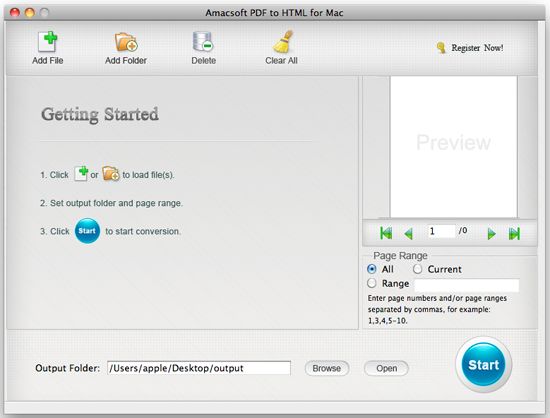Go to next preview page
The height and width of the screenshot is (418, 550).
492,234
